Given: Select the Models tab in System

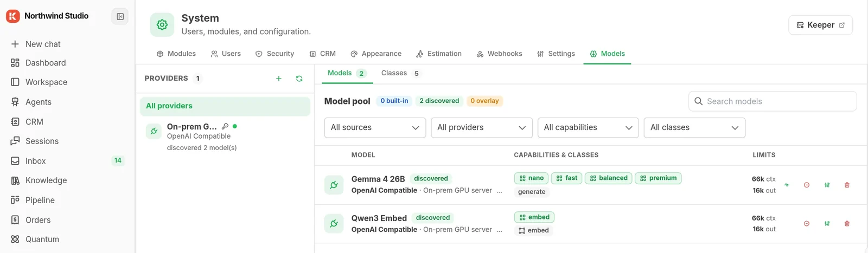Looking at the screenshot, I should pyautogui.click(x=607, y=54).
